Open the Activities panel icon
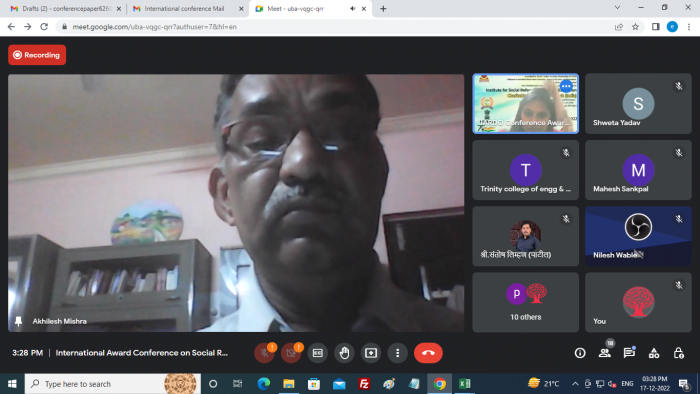 tap(654, 353)
